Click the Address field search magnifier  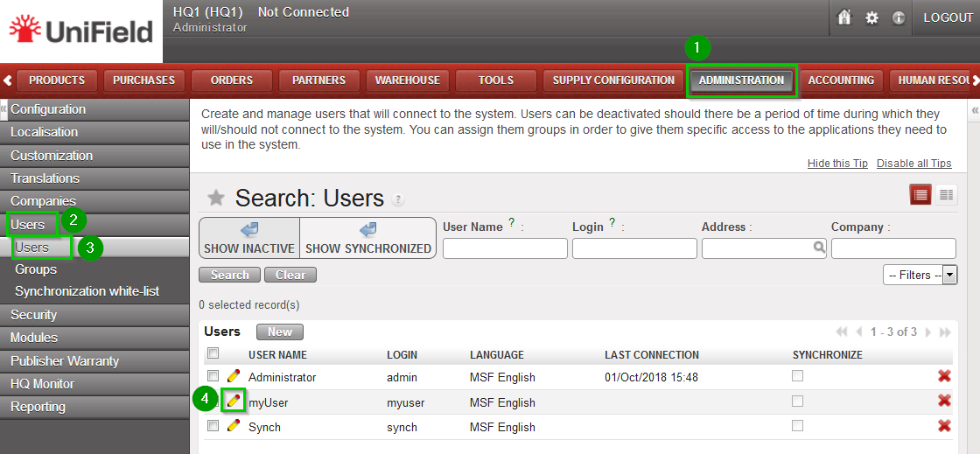click(819, 248)
